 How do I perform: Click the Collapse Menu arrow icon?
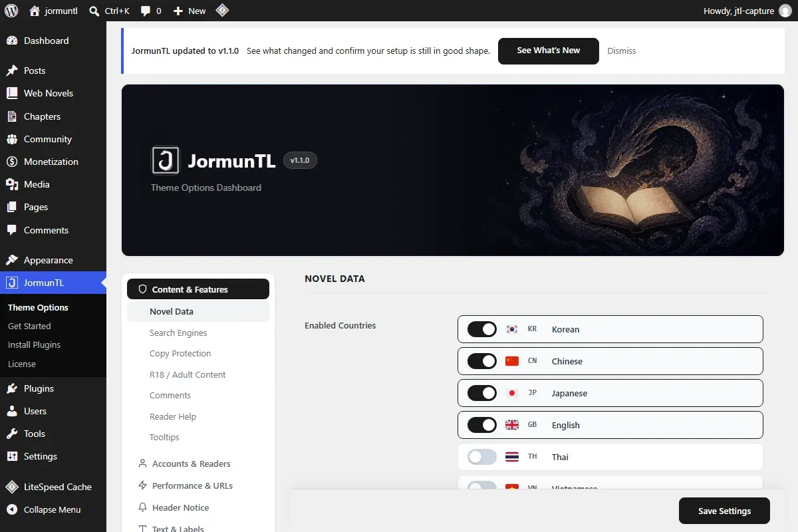pyautogui.click(x=12, y=509)
